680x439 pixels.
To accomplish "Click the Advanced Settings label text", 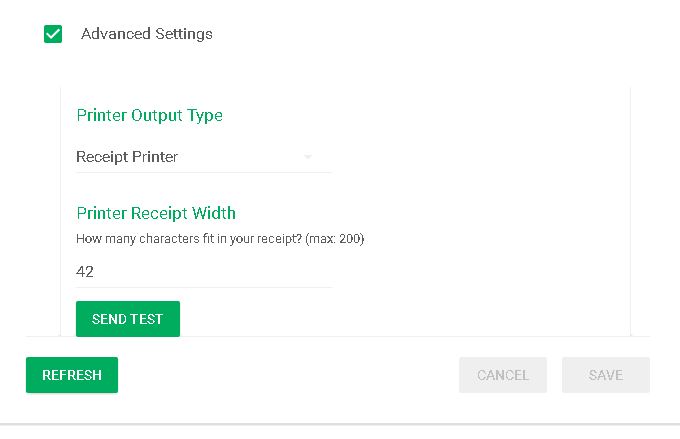I will (x=146, y=34).
